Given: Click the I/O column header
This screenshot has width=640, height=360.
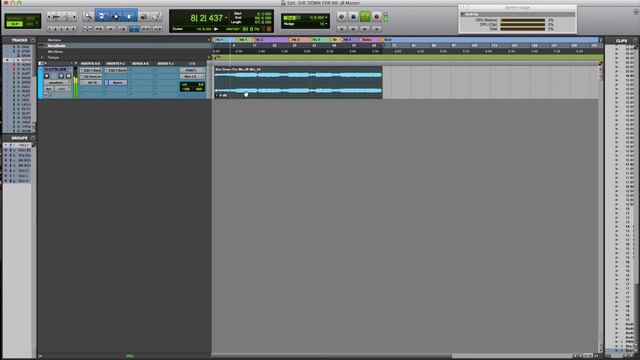Looking at the screenshot, I should (192, 64).
